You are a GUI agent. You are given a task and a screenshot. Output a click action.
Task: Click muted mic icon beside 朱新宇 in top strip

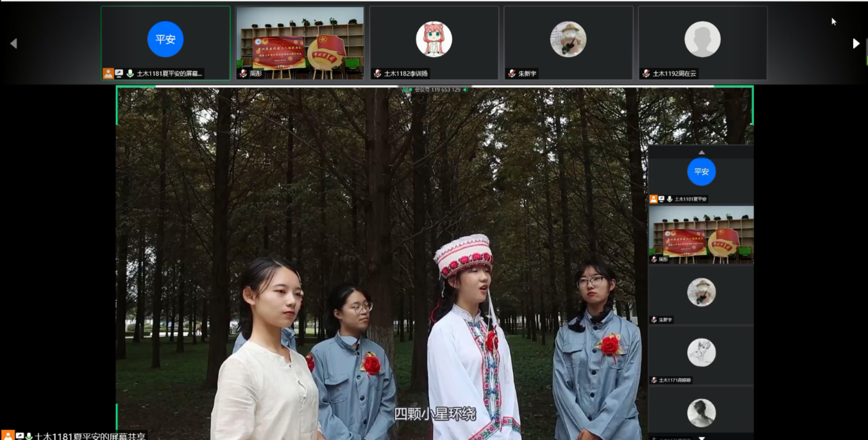pos(512,73)
